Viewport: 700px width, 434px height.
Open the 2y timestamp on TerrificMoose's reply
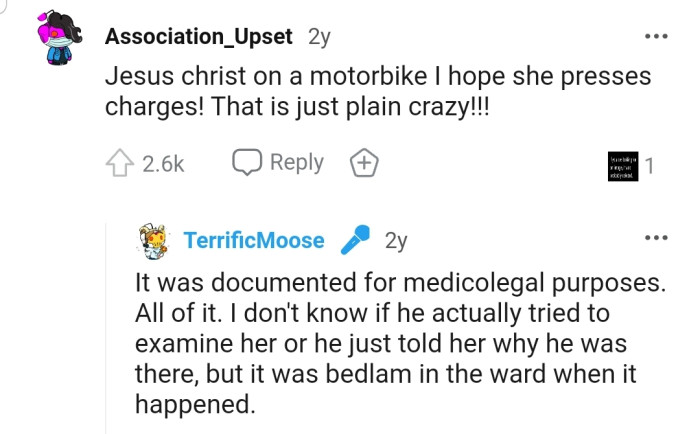click(396, 240)
